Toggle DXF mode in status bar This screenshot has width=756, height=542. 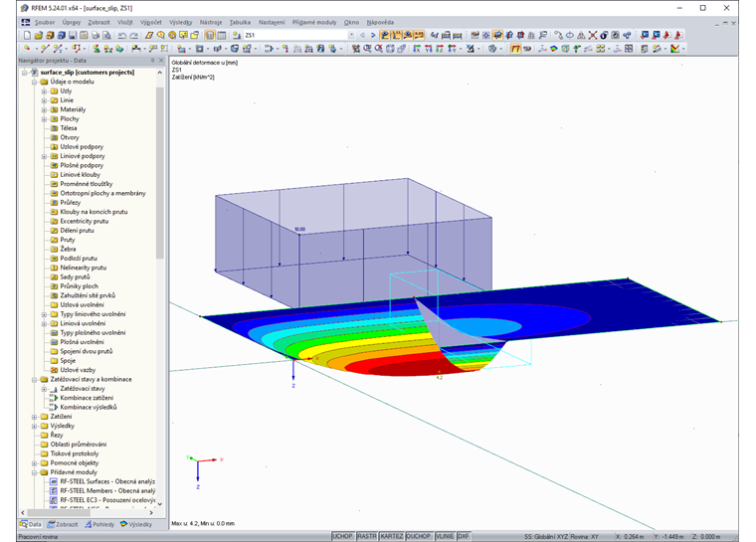click(x=464, y=536)
